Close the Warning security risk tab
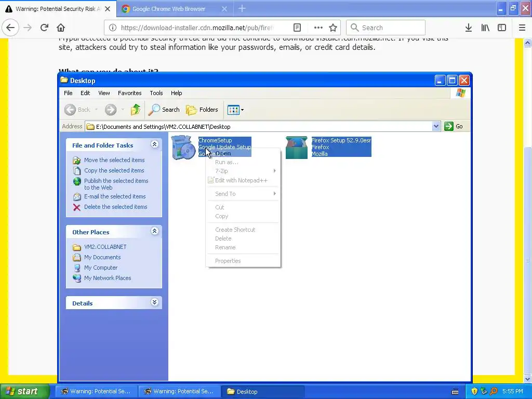The height and width of the screenshot is (399, 532). [108, 9]
